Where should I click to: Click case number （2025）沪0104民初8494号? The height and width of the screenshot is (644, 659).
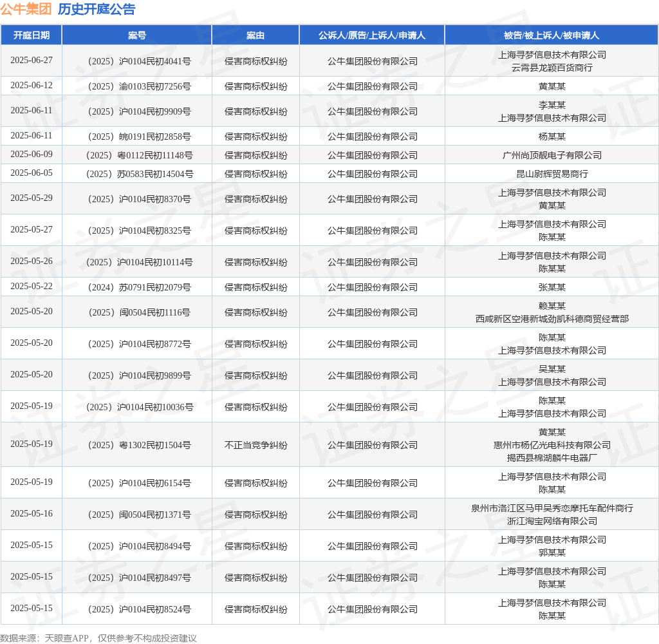[x=140, y=546]
